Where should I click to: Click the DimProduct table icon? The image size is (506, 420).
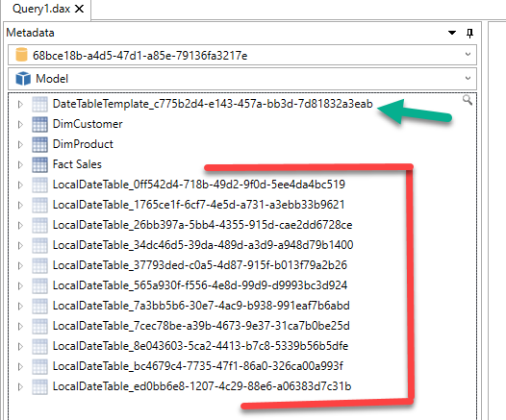coord(40,144)
